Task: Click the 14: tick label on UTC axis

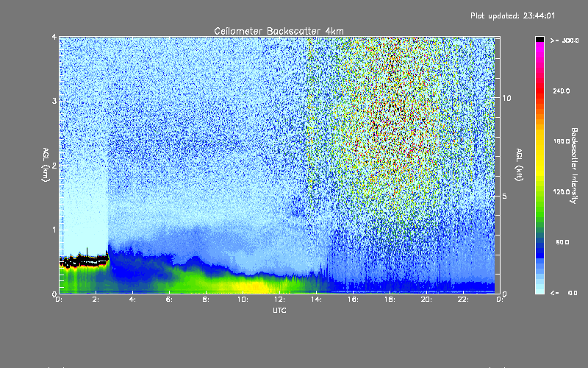Action: coord(316,300)
